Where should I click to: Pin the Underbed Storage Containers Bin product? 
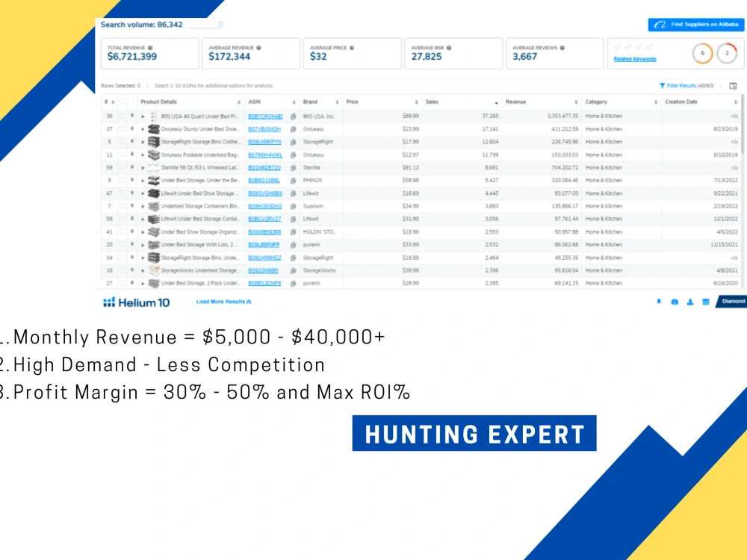132,206
